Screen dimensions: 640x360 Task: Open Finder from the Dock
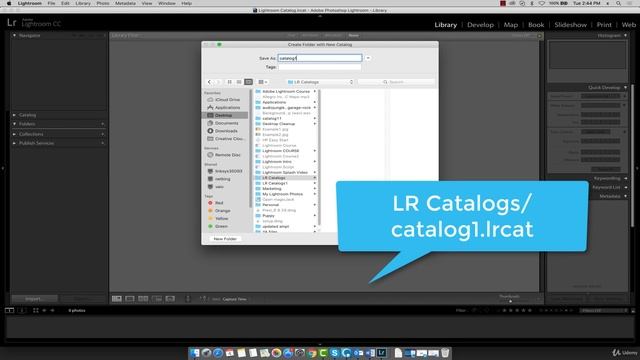coord(194,353)
